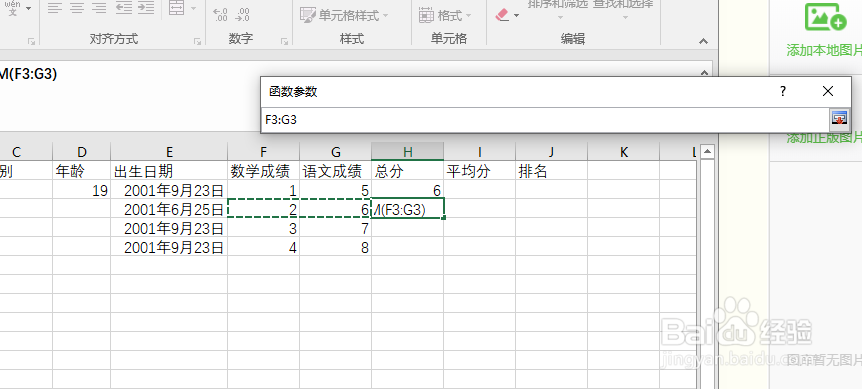Click the 总分 header cell
Screen dimensions: 862x389
click(407, 171)
